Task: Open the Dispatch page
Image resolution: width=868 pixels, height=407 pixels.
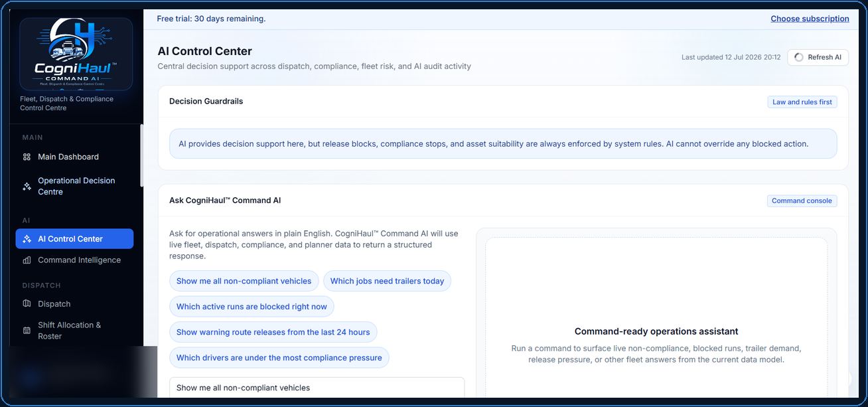Action: click(x=74, y=304)
